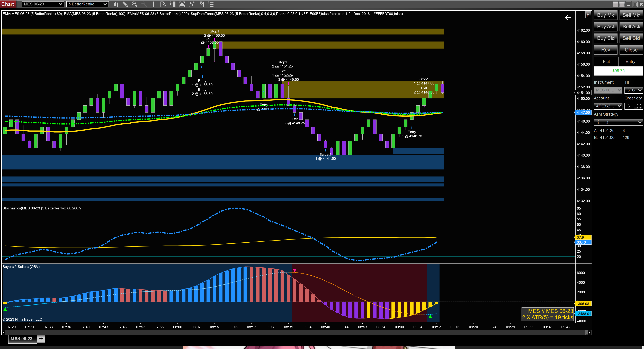Select the crosshair cursor tool
The width and height of the screenshot is (644, 349).
pos(154,4)
